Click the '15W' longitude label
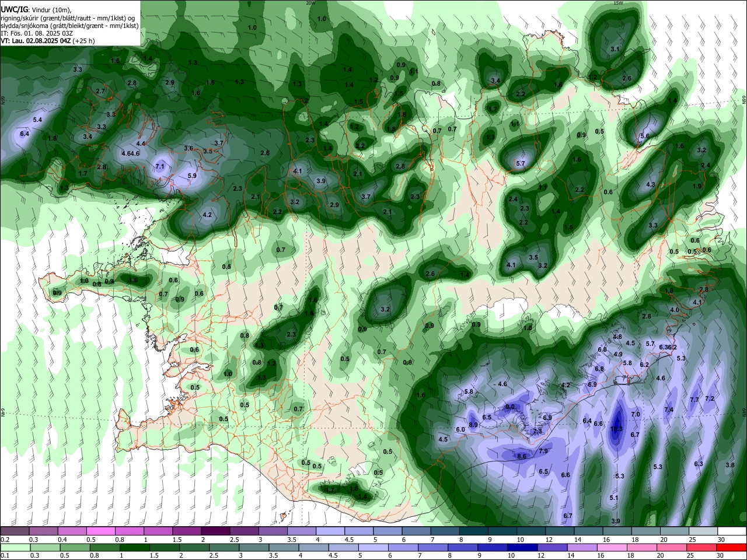Screen dimensions: 747x560 click(x=618, y=3)
